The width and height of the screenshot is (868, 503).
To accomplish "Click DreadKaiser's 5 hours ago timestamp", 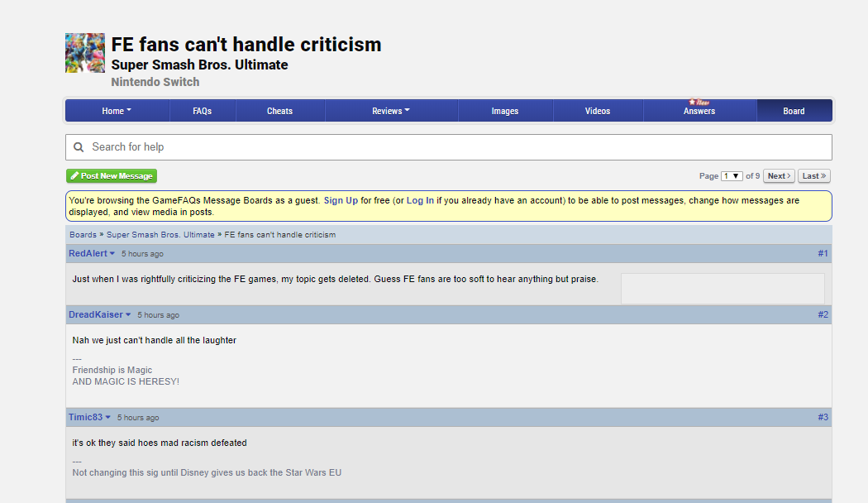I will click(159, 314).
